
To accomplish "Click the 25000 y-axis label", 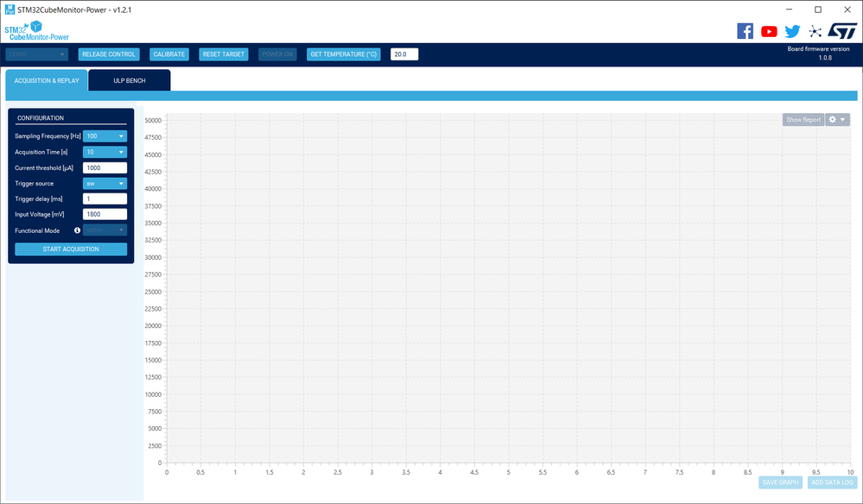I will pos(153,292).
